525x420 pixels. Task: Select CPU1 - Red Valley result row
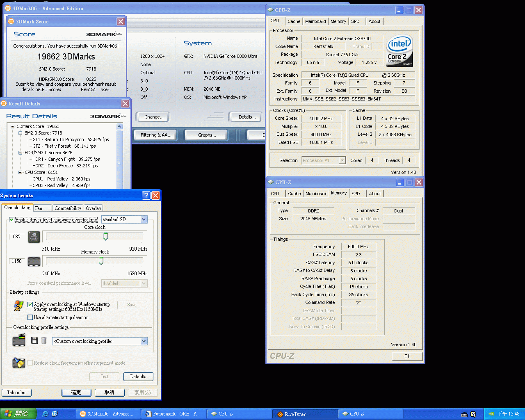[62, 179]
